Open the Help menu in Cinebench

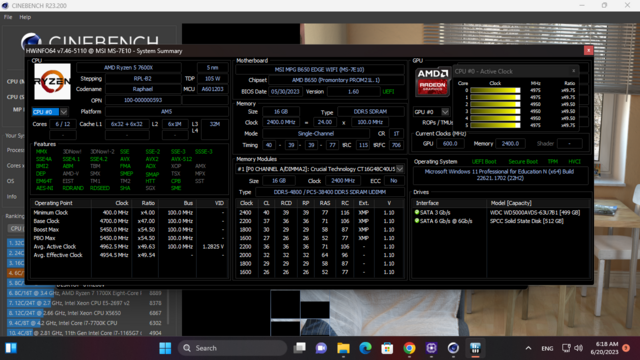(x=25, y=17)
